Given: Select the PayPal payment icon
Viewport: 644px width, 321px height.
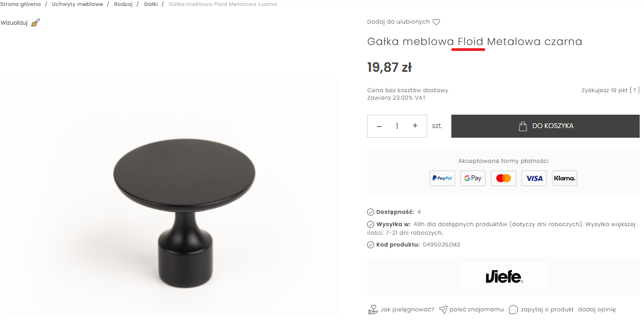Looking at the screenshot, I should 442,178.
